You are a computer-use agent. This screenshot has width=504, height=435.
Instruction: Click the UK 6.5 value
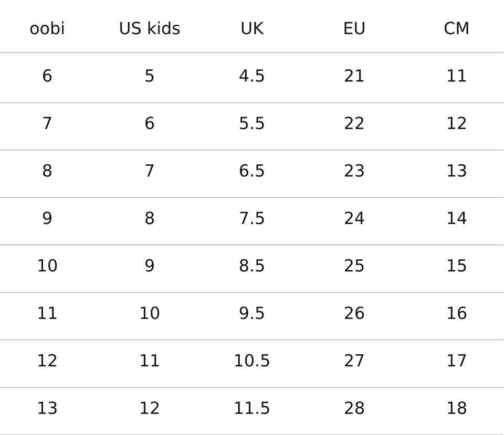point(252,171)
